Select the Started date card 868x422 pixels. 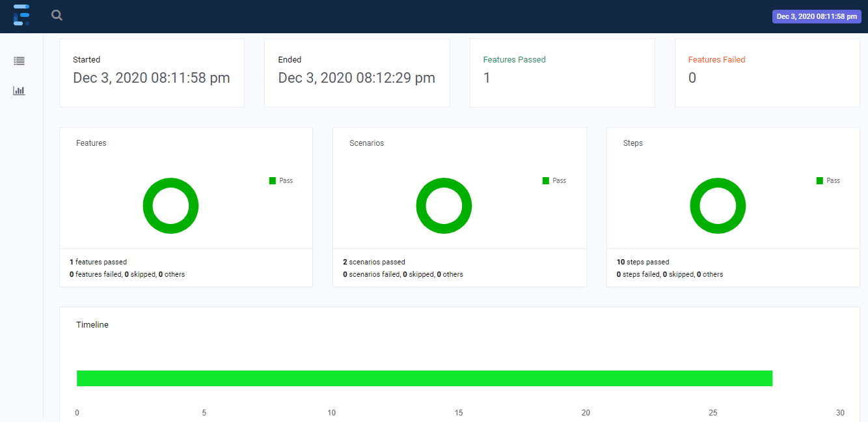click(x=152, y=72)
